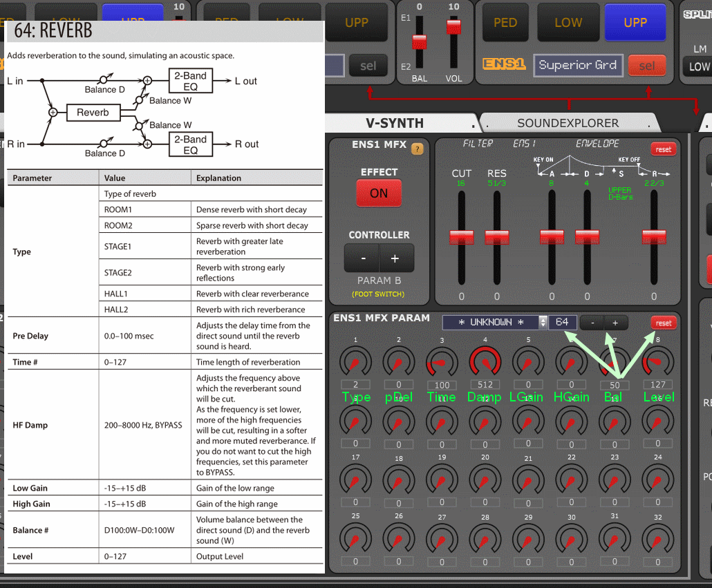Screen dimensions: 712x588
Task: Open the ENS1 MFX help question-mark icon
Action: [x=418, y=149]
